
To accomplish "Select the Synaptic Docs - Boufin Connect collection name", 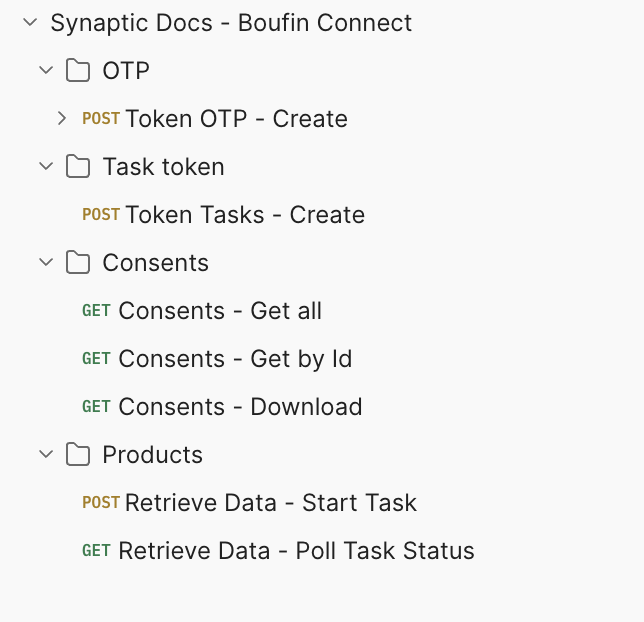I will coord(231,23).
